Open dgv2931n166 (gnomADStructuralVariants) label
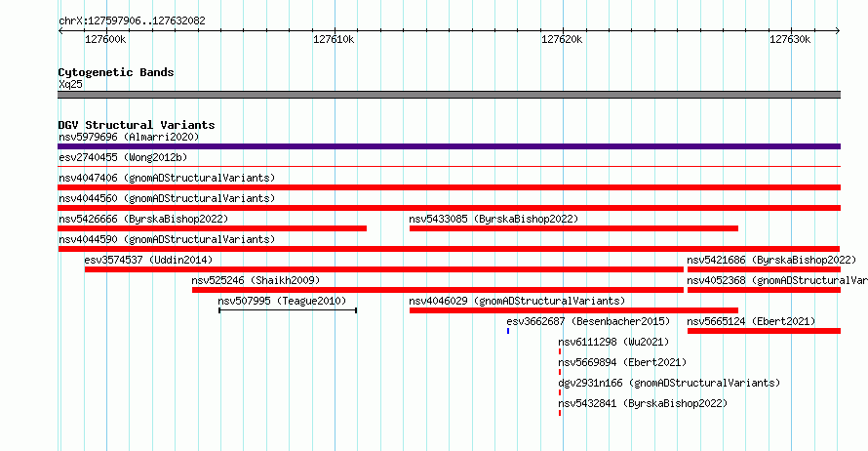 669,383
